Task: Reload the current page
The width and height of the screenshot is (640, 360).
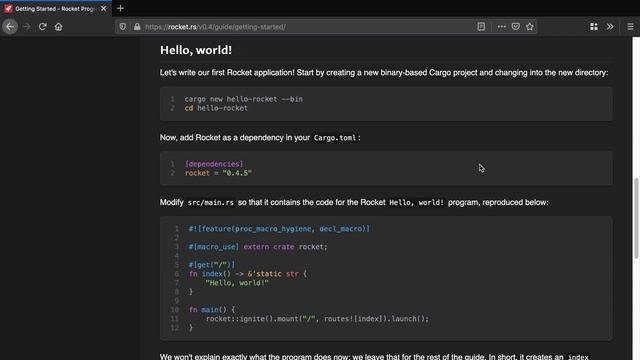Action: pos(42,27)
